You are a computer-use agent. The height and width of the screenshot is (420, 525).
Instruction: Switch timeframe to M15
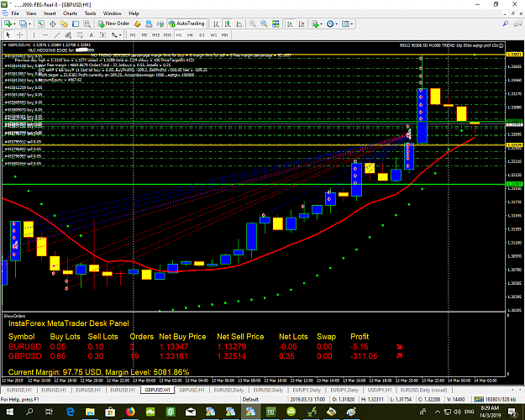[x=155, y=34]
